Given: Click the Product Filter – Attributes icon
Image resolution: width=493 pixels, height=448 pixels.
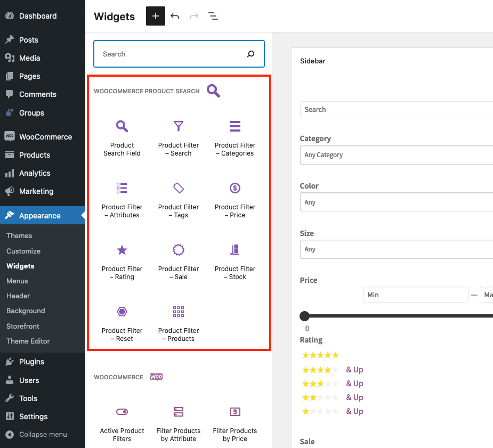Looking at the screenshot, I should pos(122,188).
